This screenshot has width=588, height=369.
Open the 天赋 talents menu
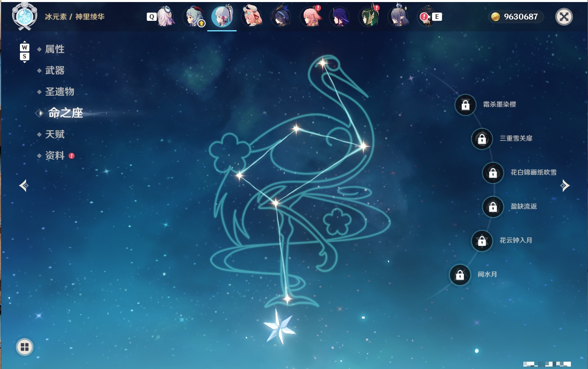click(x=55, y=134)
